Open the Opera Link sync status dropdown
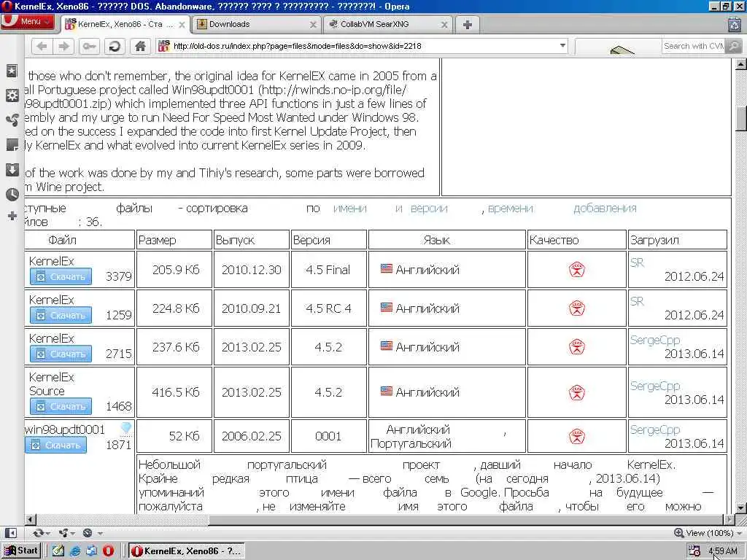The width and height of the screenshot is (747, 560). pos(42,533)
